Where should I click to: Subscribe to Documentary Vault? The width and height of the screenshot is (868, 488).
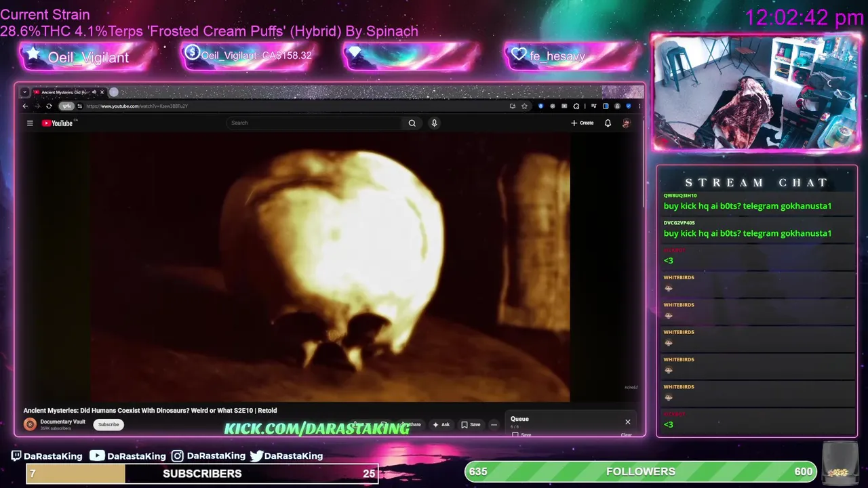[x=108, y=424]
